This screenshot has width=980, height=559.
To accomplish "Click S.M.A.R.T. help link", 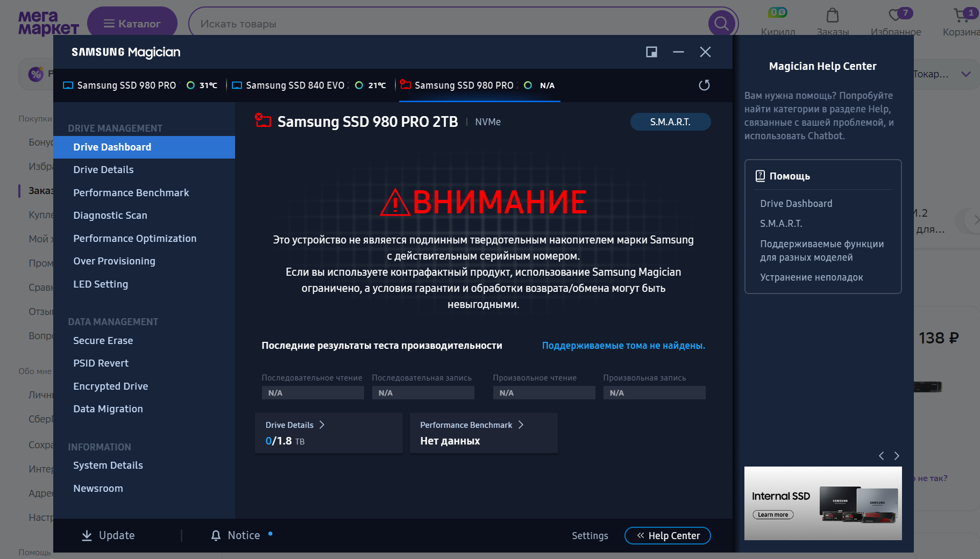I will pyautogui.click(x=781, y=224).
